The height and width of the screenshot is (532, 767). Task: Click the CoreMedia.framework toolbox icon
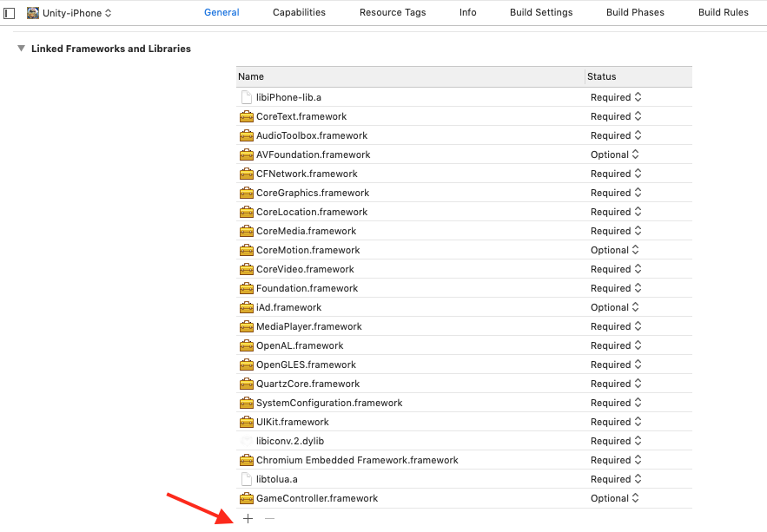pos(247,231)
